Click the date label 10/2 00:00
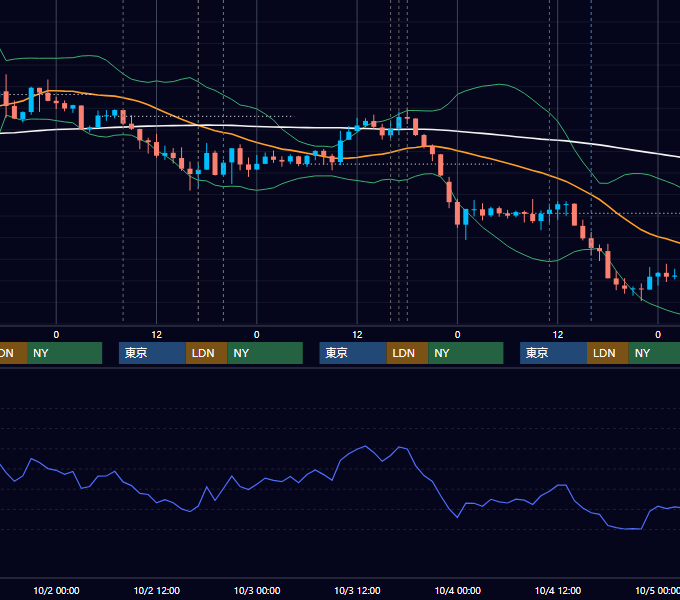680x600 pixels. [x=56, y=590]
